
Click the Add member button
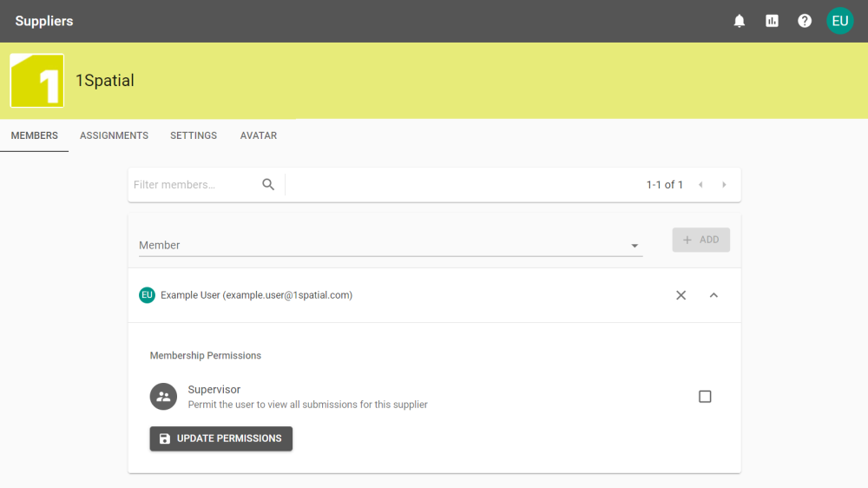(x=700, y=240)
